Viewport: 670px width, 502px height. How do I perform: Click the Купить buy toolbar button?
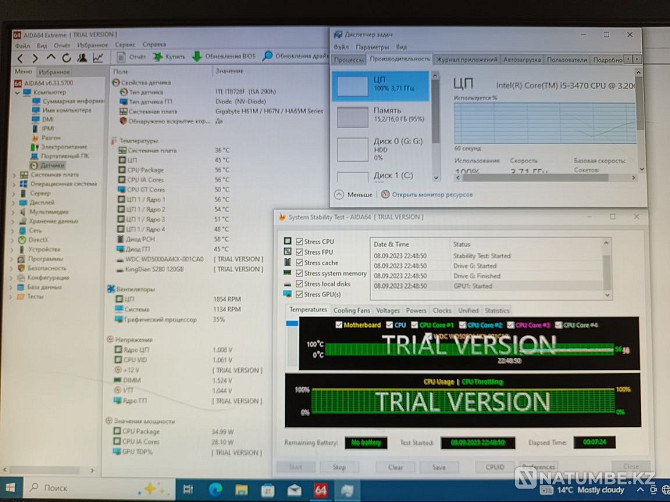169,57
